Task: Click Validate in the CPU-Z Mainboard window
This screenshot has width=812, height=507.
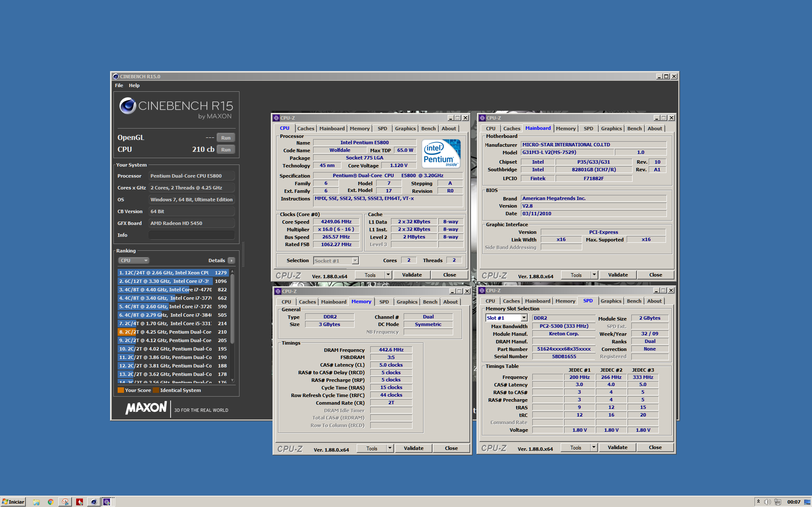Action: click(x=618, y=275)
